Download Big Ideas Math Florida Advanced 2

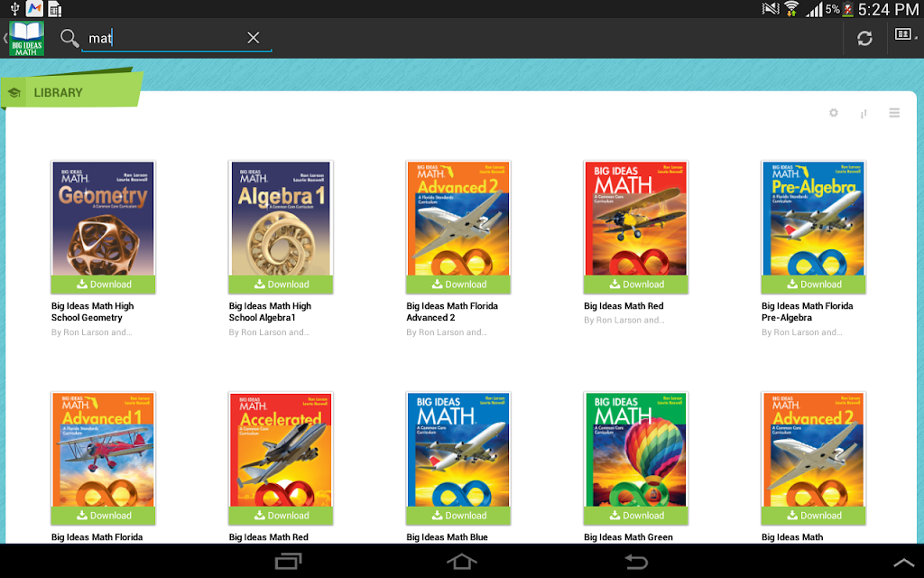[x=458, y=284]
